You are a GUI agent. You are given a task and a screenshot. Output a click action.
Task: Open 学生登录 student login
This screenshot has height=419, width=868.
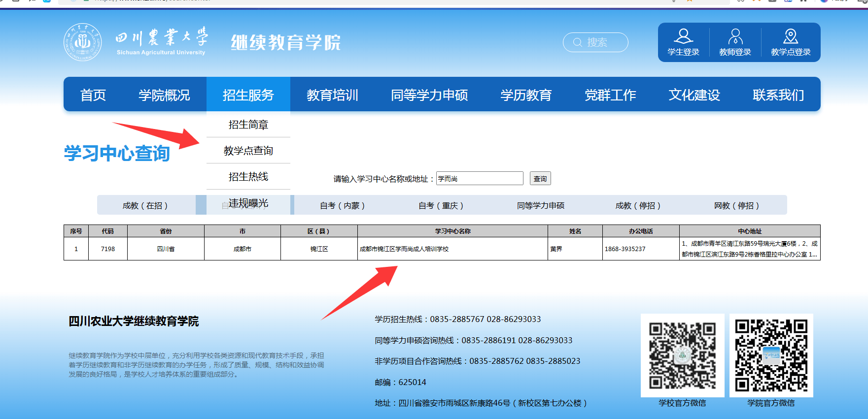coord(684,42)
